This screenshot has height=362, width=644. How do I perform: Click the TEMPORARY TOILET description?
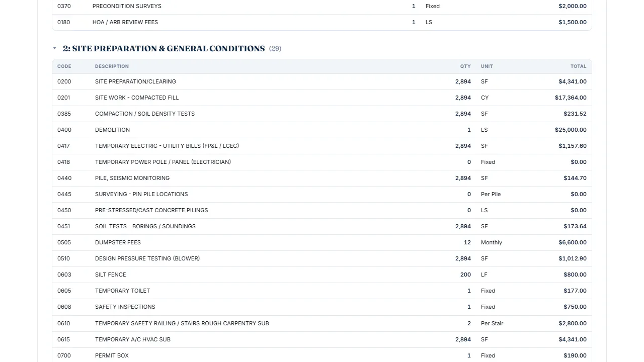pos(122,291)
